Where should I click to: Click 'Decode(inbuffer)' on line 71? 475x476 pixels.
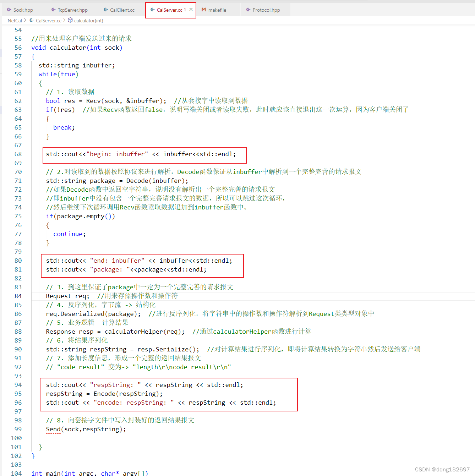tap(155, 181)
